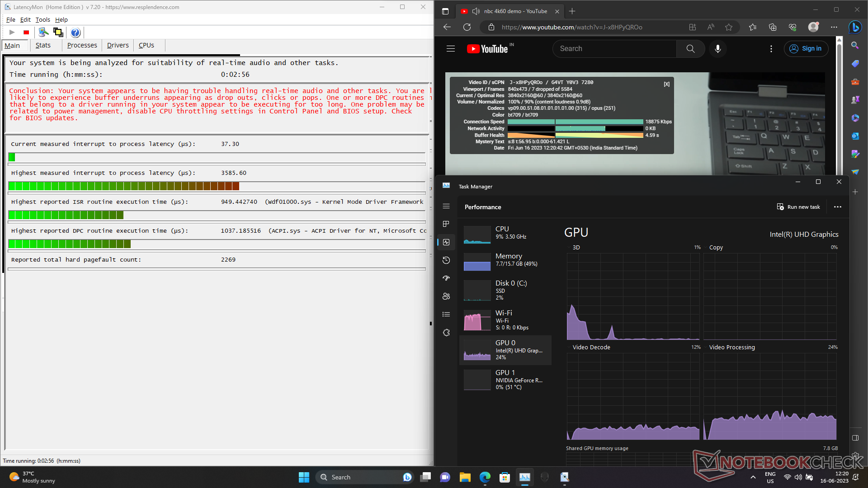Expand the Task Manager hamburger navigation

pos(446,206)
